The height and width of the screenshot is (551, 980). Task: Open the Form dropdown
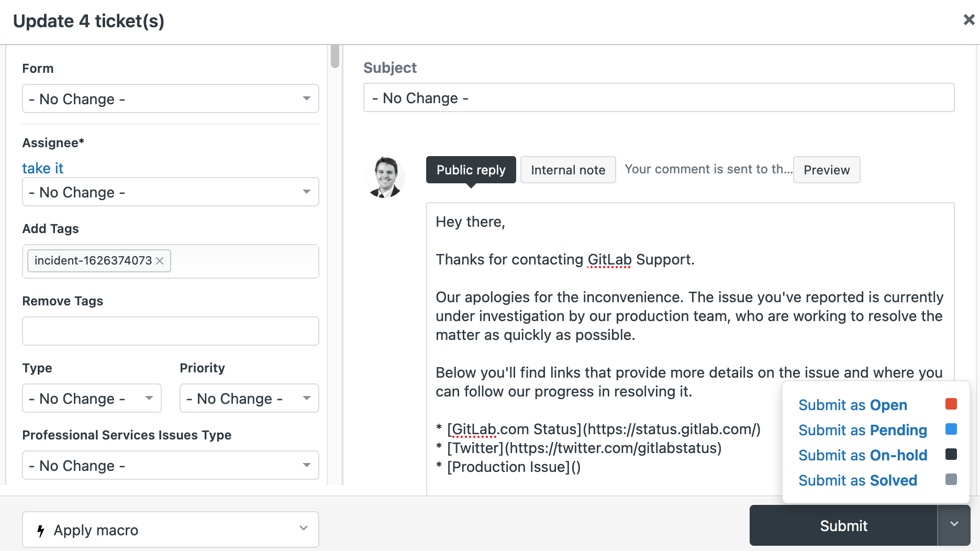coord(171,98)
